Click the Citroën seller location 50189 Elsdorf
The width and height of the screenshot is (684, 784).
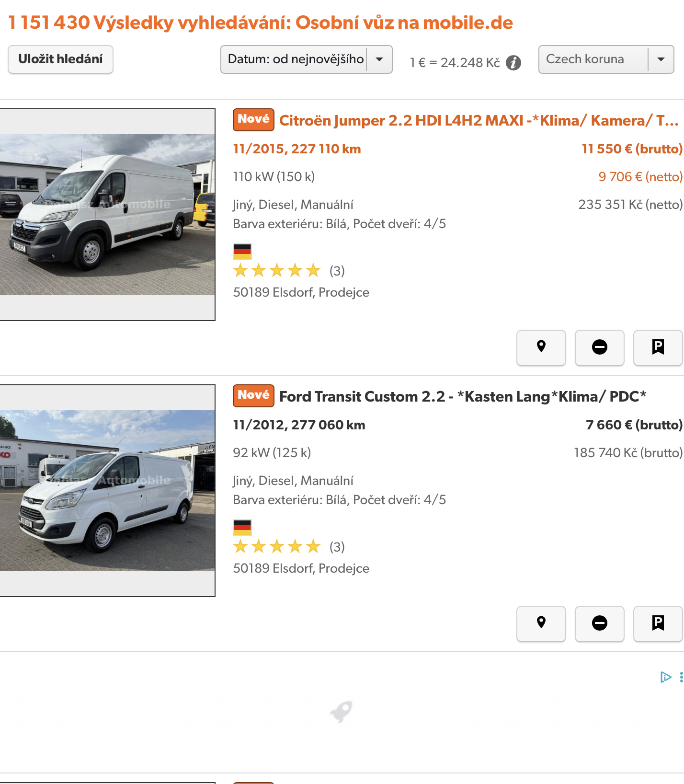301,292
